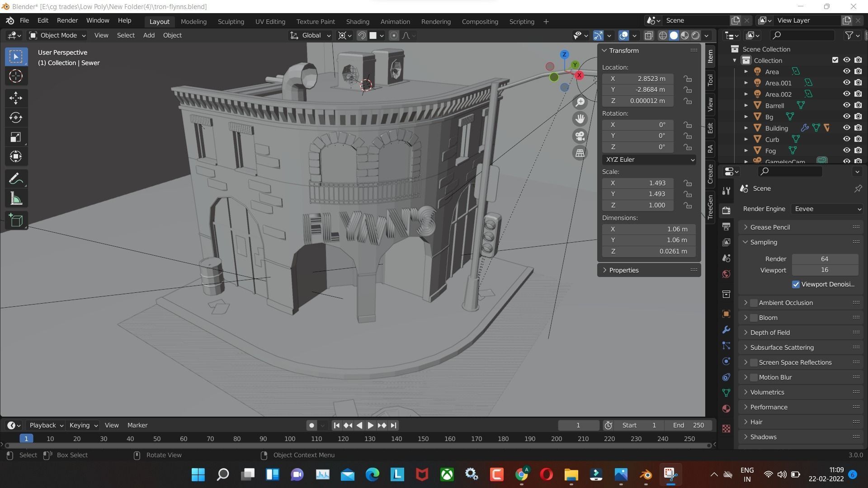Screen dimensions: 868x488
Task: Open the World properties tab
Action: 726,274
